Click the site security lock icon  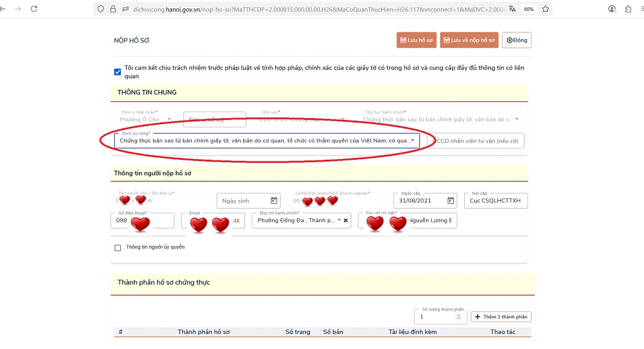point(113,9)
